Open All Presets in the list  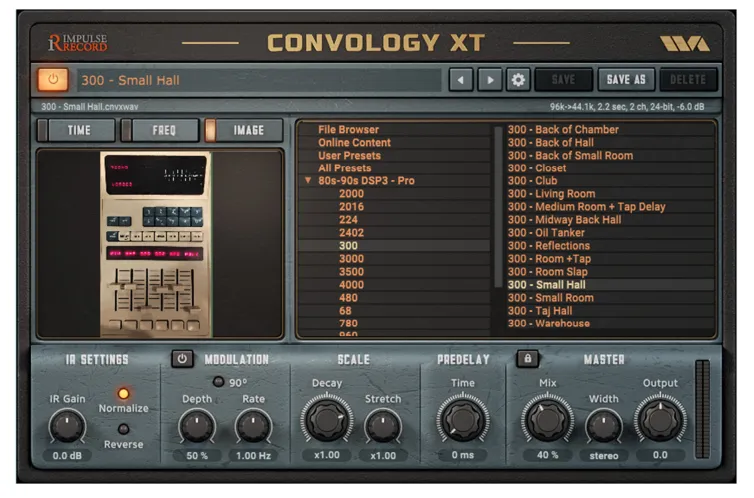[344, 168]
